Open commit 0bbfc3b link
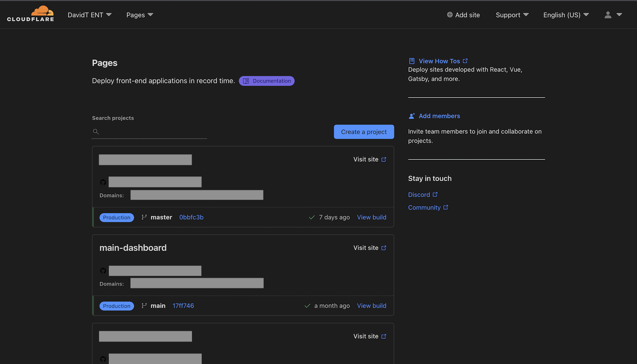 (191, 217)
